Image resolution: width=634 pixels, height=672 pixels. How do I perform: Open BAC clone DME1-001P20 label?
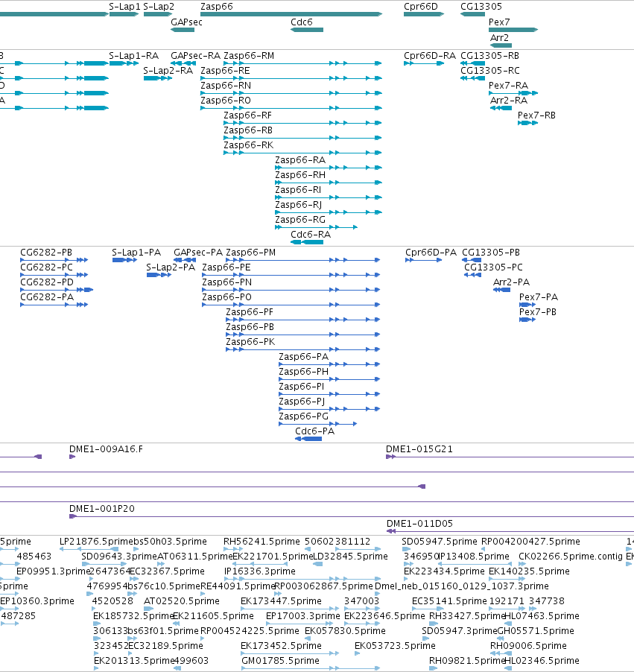pos(102,509)
